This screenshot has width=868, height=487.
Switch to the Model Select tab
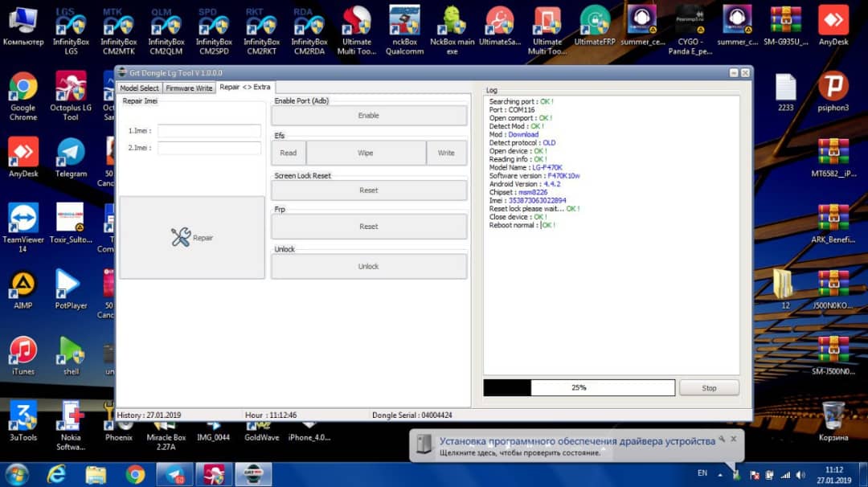tap(139, 88)
